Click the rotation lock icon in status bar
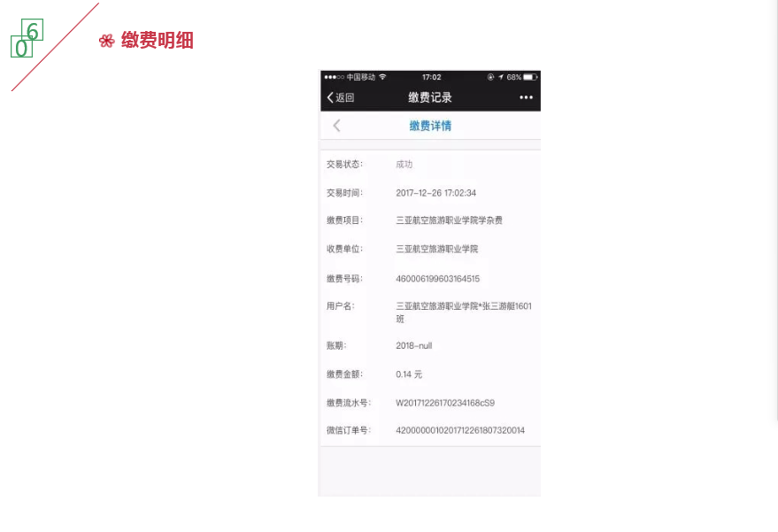Viewport: 778px width, 532px height. coord(490,77)
